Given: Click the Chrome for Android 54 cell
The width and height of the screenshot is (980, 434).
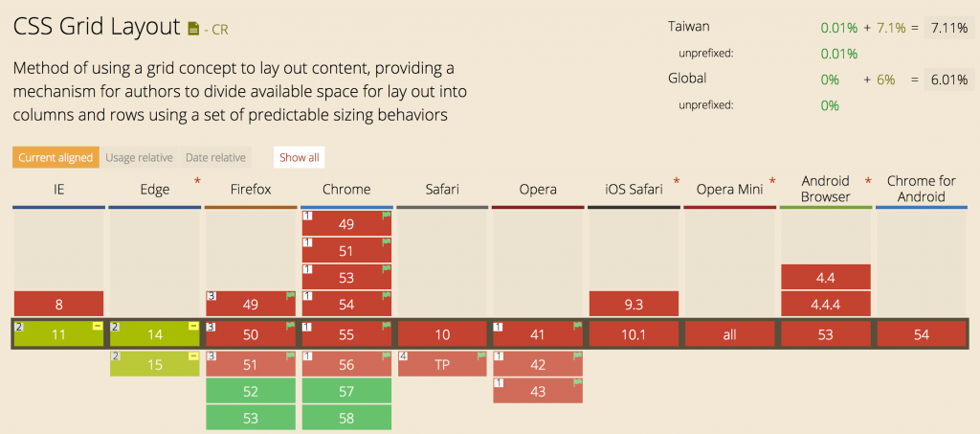Looking at the screenshot, I should tap(922, 334).
